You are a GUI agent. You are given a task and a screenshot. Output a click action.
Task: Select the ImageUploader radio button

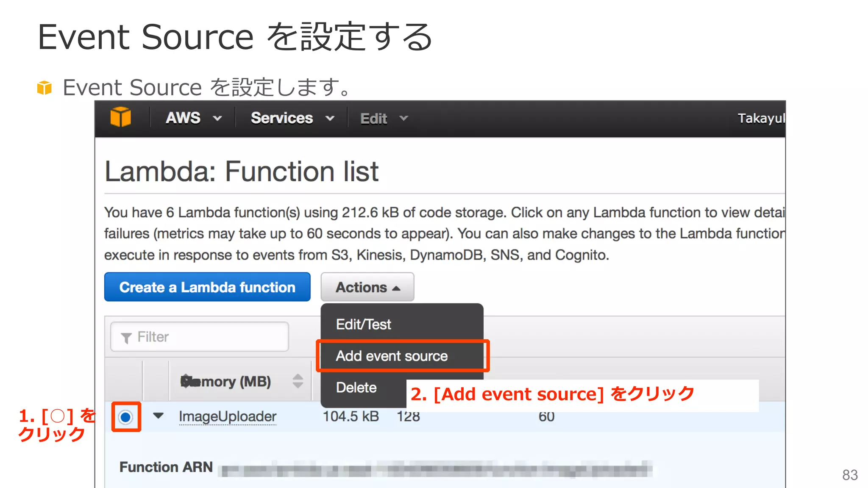[x=125, y=417]
